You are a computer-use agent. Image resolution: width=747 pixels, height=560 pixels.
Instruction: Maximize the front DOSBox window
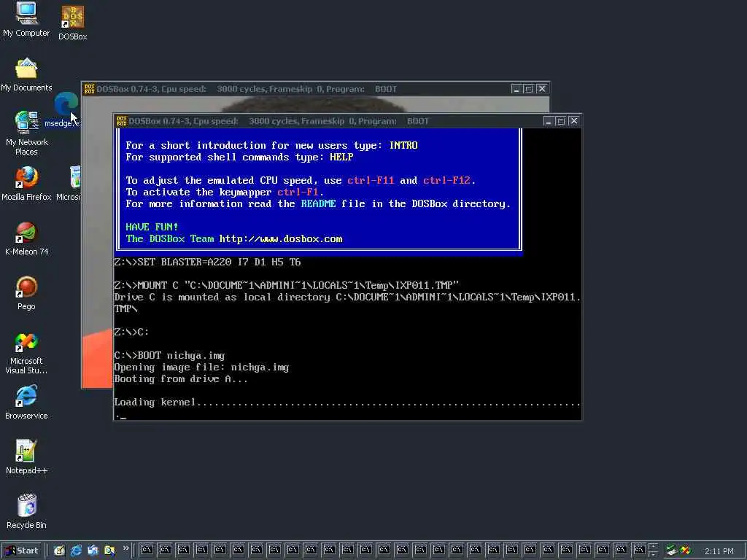(561, 121)
